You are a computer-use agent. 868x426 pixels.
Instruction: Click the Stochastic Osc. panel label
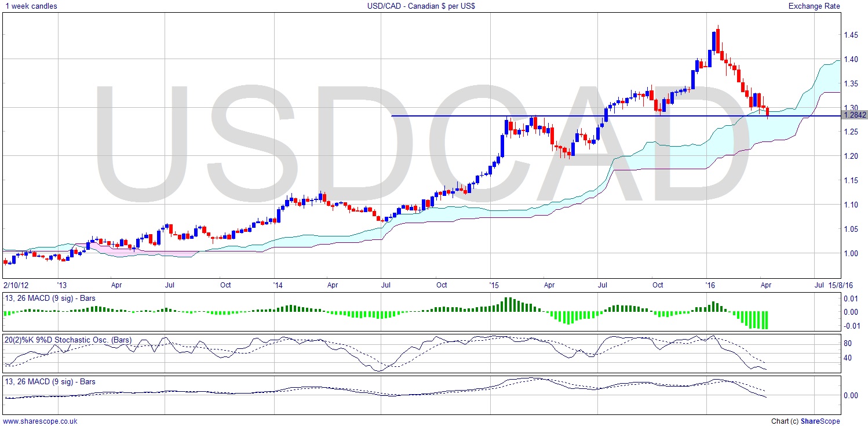pos(68,340)
